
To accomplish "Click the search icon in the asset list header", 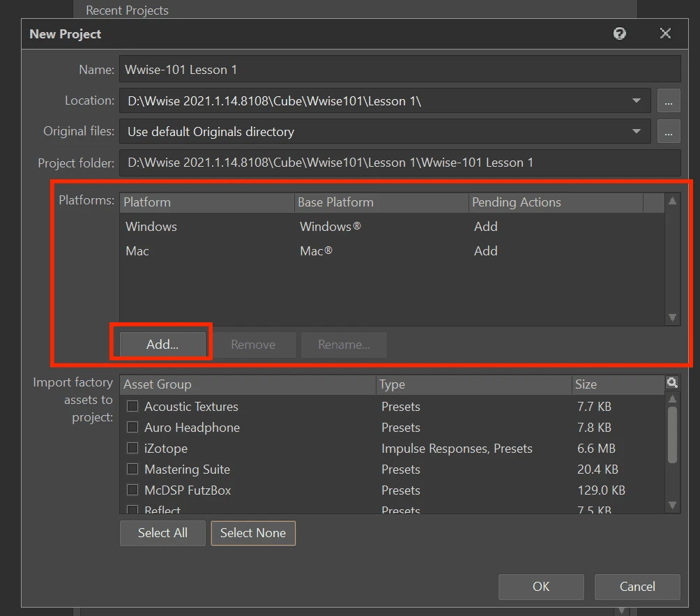I will [x=672, y=383].
